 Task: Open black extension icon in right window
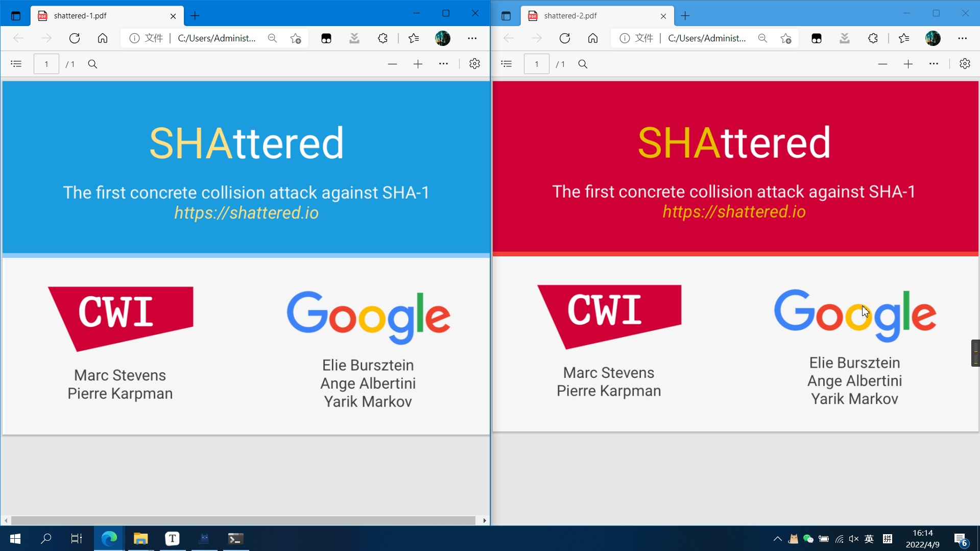817,38
